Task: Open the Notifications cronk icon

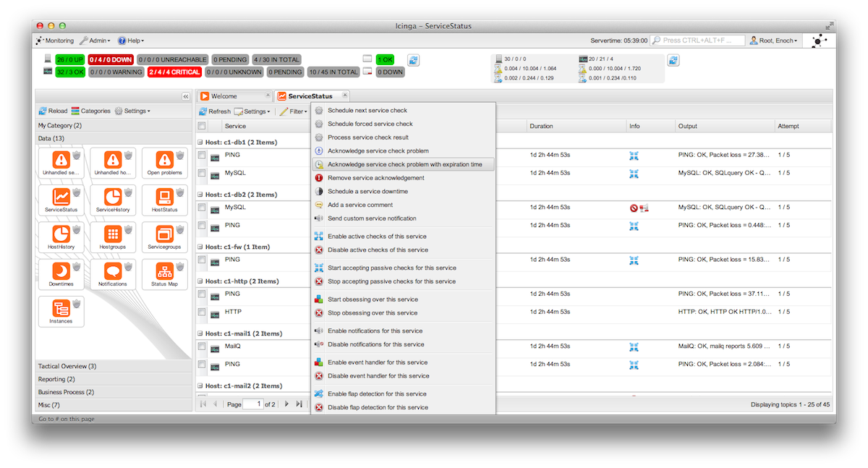Action: click(112, 271)
